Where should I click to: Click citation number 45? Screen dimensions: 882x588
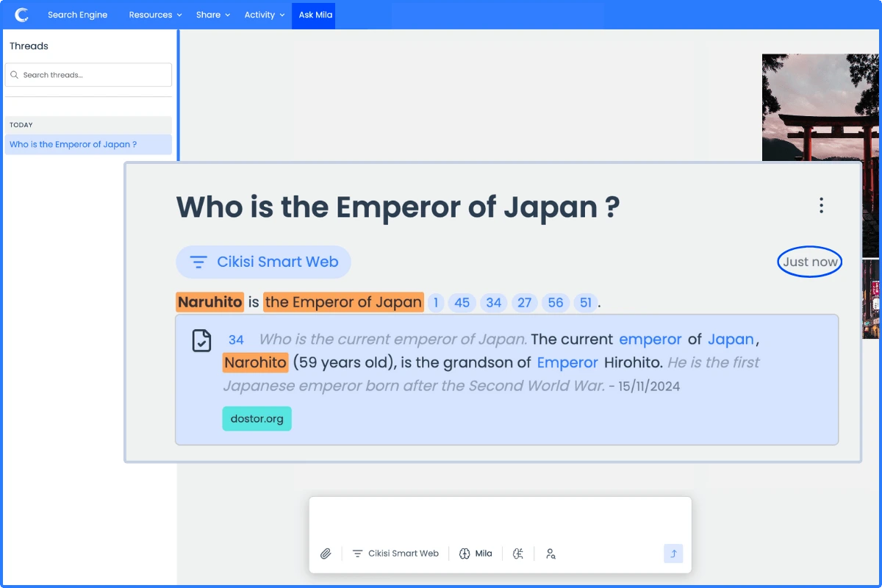point(462,302)
